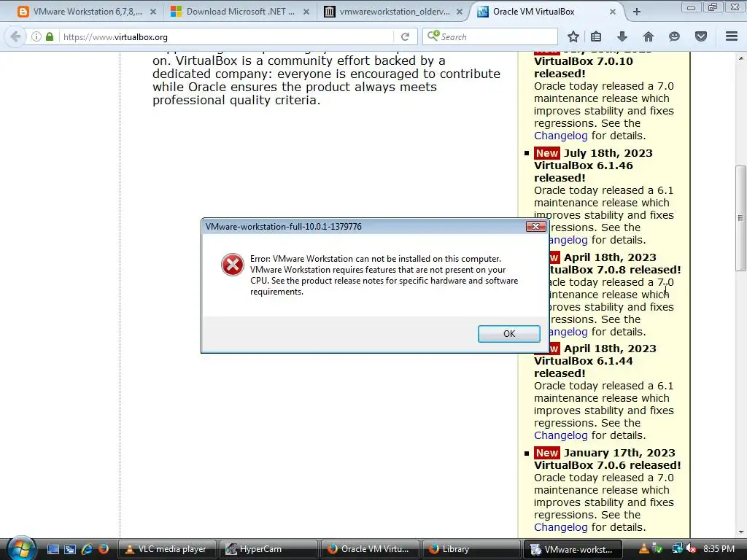
Task: Show bookmarks list icon in toolbar
Action: (596, 36)
